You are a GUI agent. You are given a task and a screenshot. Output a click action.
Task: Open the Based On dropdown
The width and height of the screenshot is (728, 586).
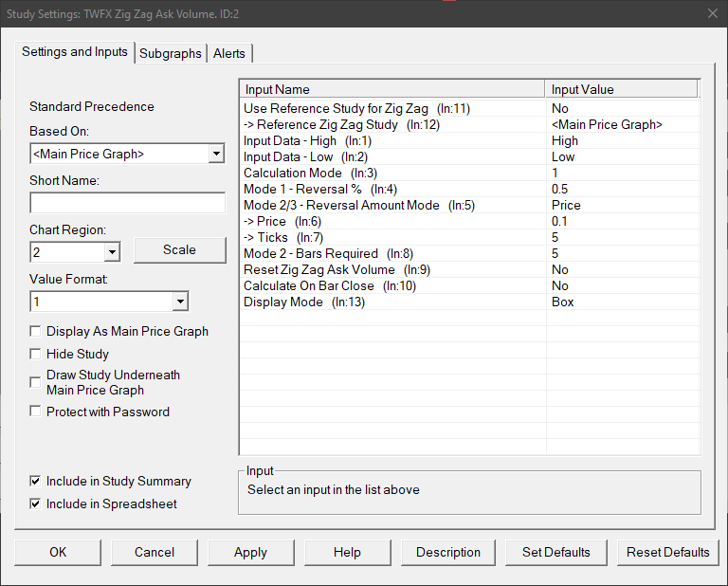(x=216, y=154)
